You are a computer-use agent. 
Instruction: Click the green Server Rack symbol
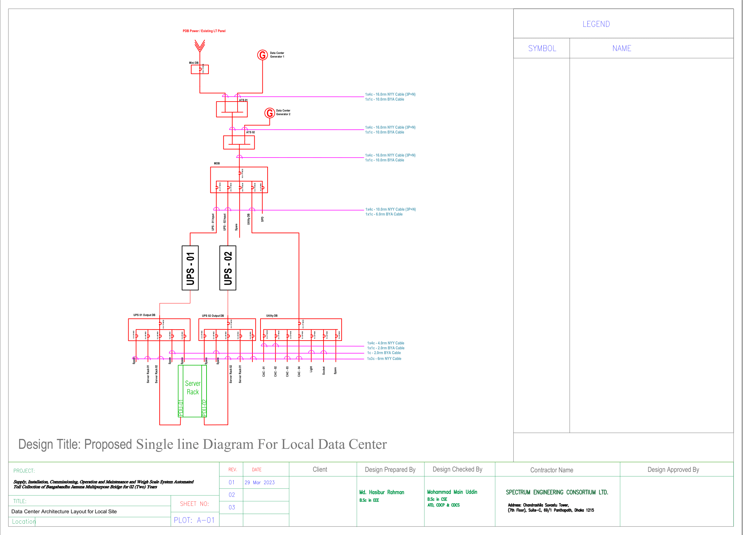pos(193,391)
